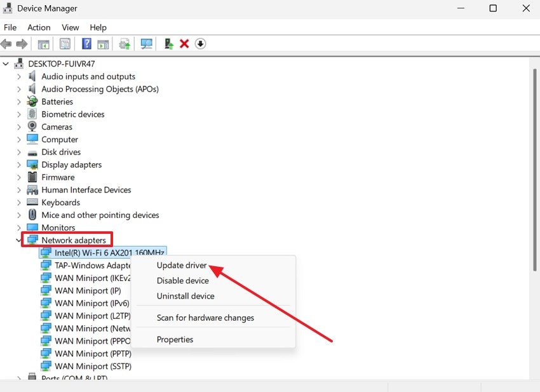The width and height of the screenshot is (540, 392).
Task: Expand the Display adapters chevron
Action: [x=19, y=165]
